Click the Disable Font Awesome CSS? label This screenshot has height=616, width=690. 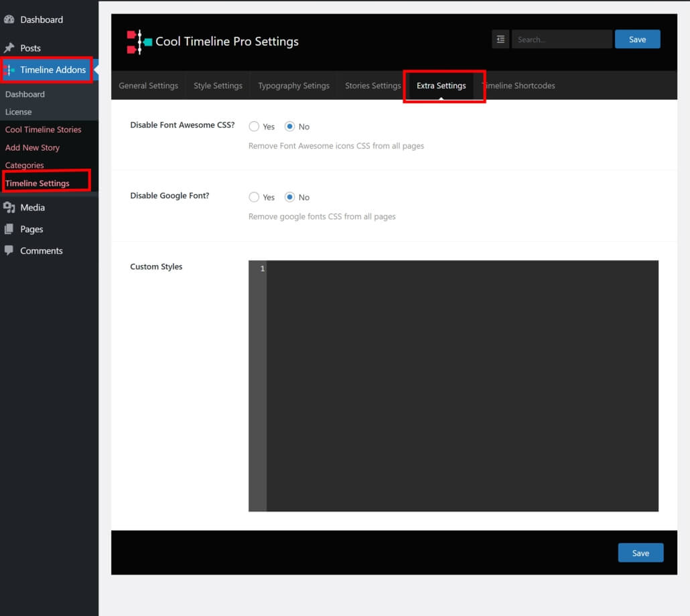pos(182,125)
